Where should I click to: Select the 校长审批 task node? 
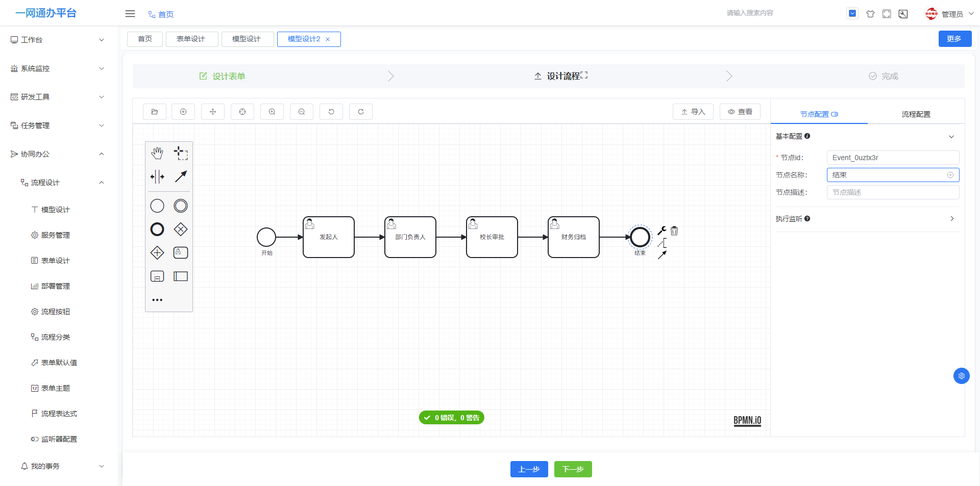(x=492, y=237)
